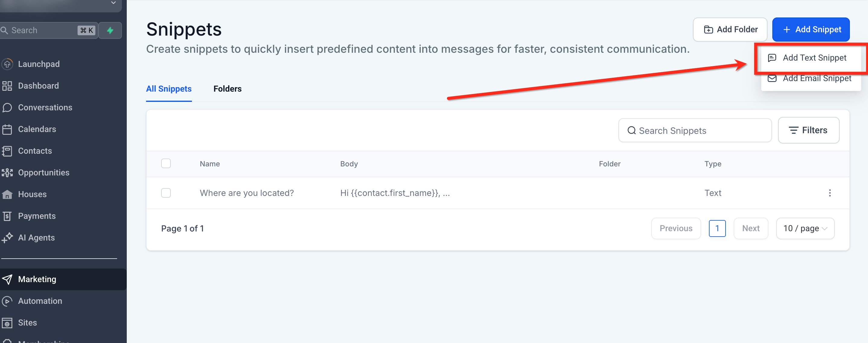The height and width of the screenshot is (343, 868).
Task: Open Launchpad from the sidebar icon
Action: point(7,64)
